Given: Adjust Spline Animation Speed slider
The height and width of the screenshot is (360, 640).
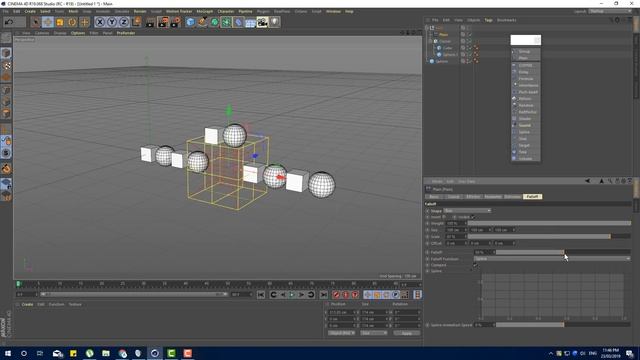Looking at the screenshot, I should pos(563,325).
